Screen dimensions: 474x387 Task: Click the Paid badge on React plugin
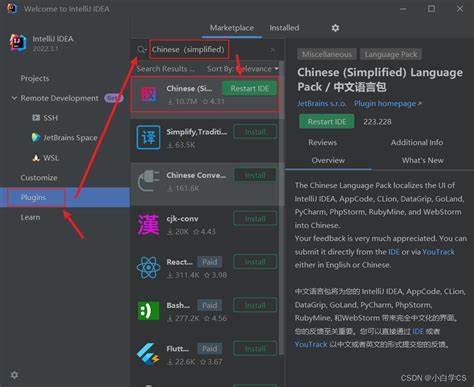210,262
